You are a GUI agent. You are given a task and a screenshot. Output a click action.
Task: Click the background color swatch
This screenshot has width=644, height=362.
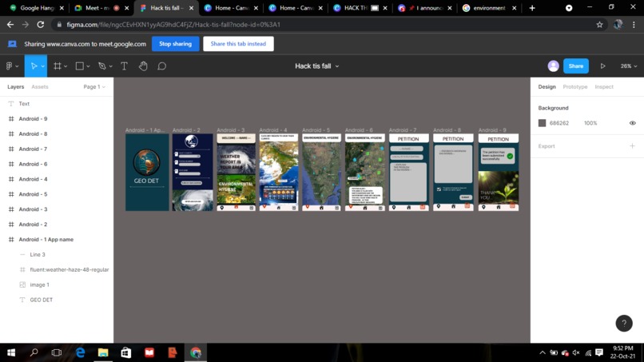click(x=543, y=123)
